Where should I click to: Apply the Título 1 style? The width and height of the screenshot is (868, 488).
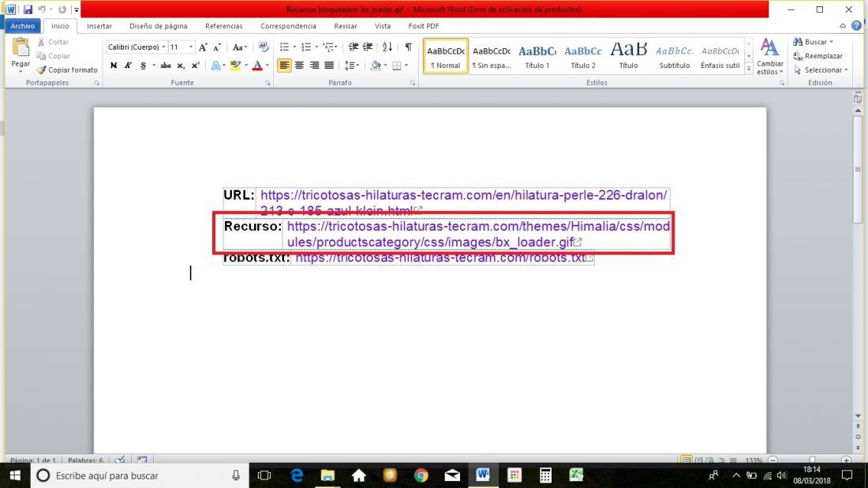coord(537,56)
